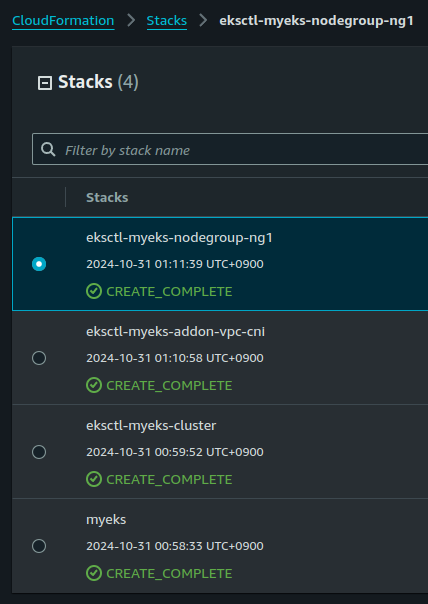This screenshot has height=604, width=428.
Task: Click green check icon of addon-vpc-cni status
Action: [94, 385]
